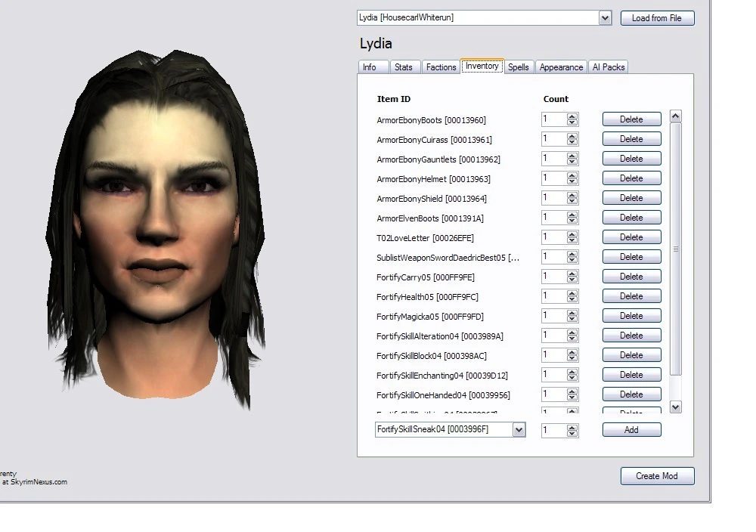756x532 pixels.
Task: Delete the FortifyMagicka05 item
Action: pos(631,316)
